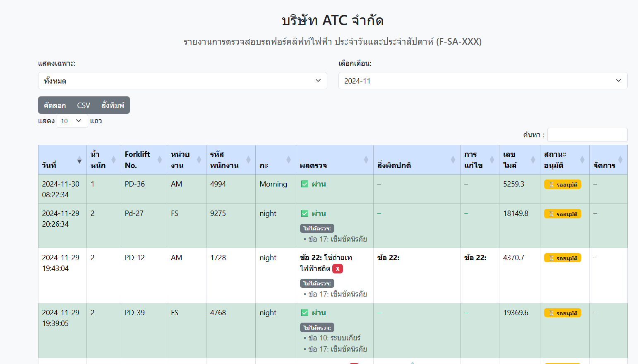Click mileage value 19369.6
This screenshot has height=364, width=638.
coord(516,313)
